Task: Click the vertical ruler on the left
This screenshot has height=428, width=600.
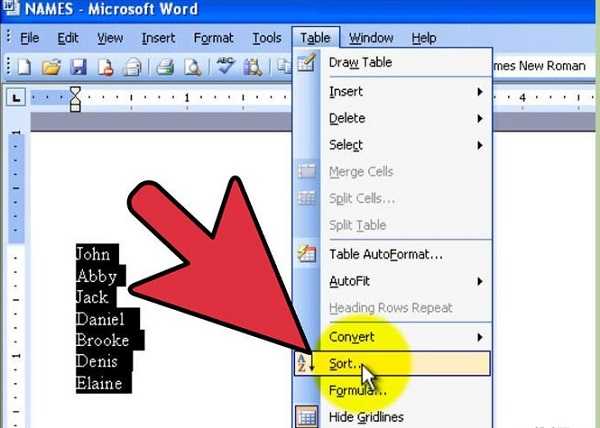Action: 16,279
